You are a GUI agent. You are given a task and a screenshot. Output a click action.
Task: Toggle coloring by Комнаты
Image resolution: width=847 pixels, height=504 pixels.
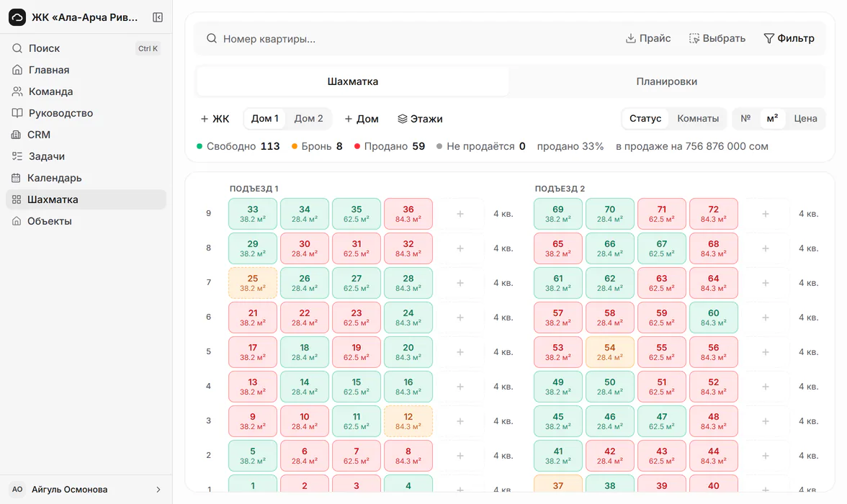(x=698, y=118)
